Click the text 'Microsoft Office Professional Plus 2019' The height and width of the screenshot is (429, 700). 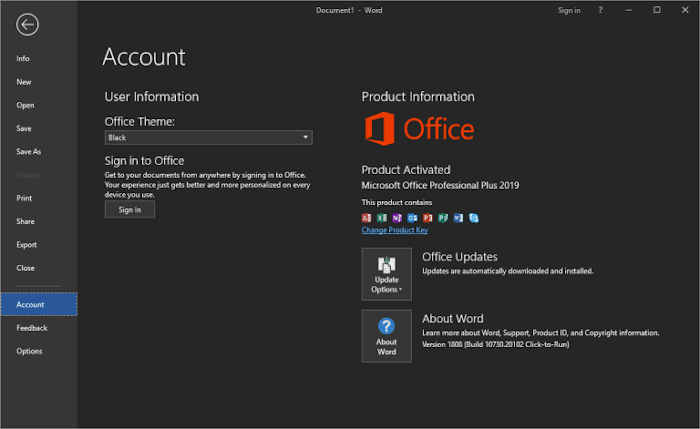440,185
